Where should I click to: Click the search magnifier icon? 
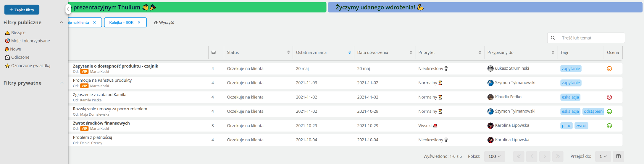pos(553,38)
